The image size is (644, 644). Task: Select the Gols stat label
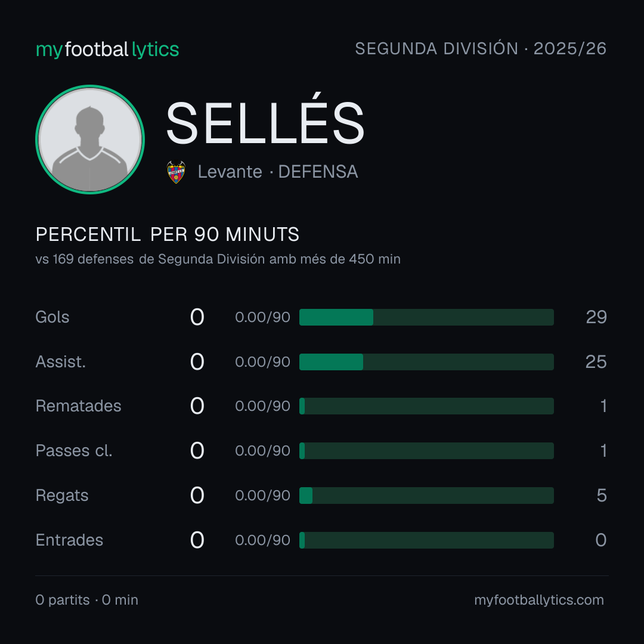[52, 317]
